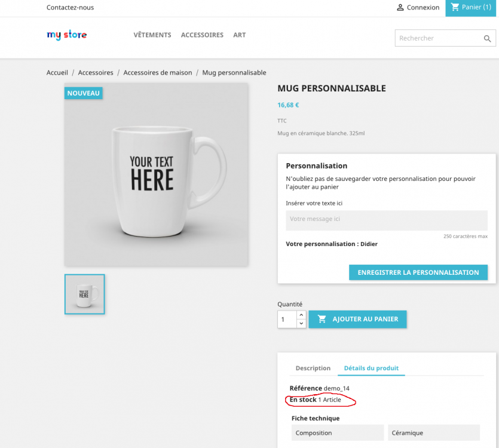Click the quantity input field
The width and height of the screenshot is (499, 448).
point(287,320)
